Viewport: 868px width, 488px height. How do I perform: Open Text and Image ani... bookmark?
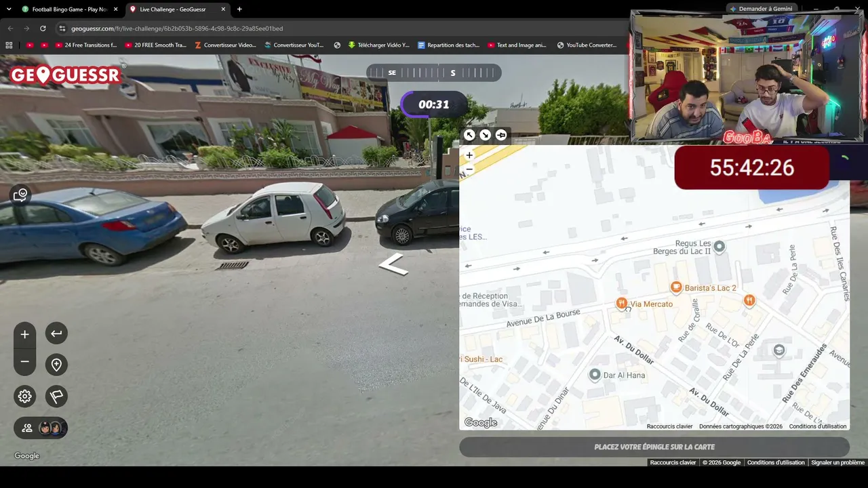(517, 45)
